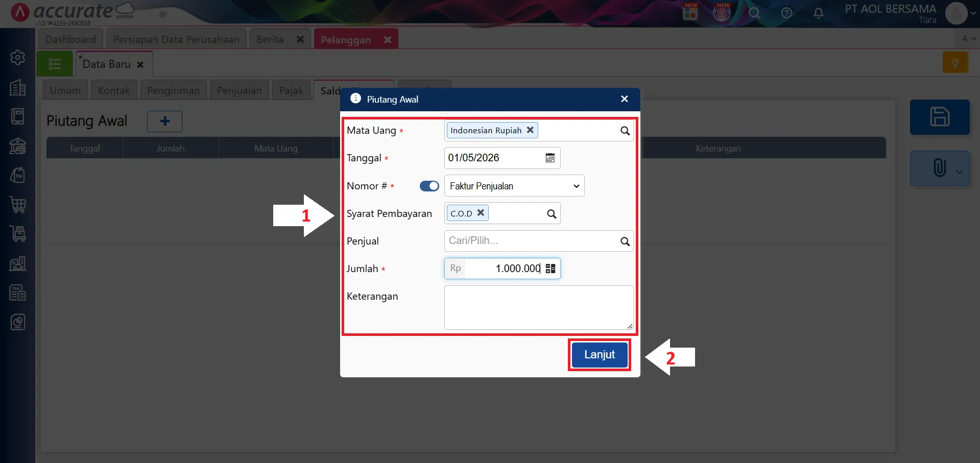Switch to the Pengiriman tab
Viewport: 980px width, 463px height.
pos(174,90)
